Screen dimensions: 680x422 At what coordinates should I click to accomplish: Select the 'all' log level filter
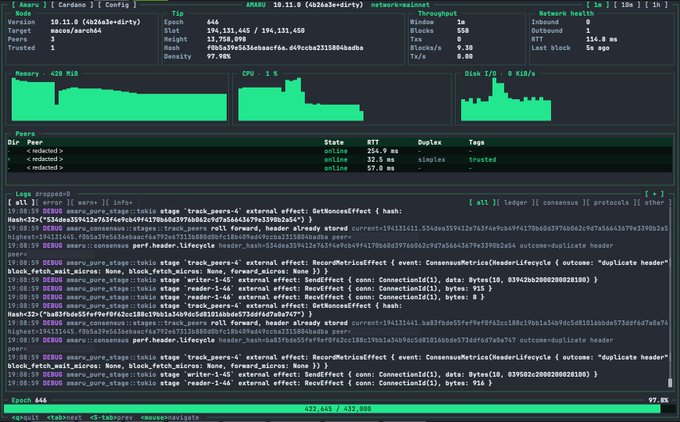[21, 203]
